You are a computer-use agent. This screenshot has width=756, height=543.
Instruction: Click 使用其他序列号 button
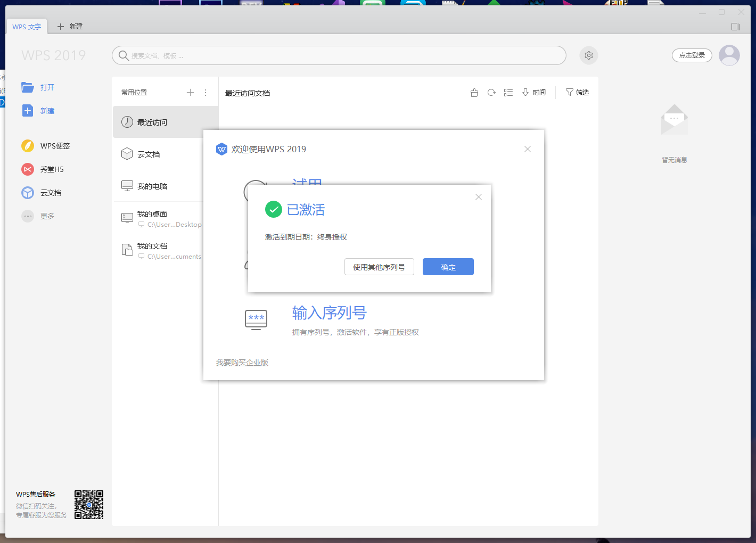pos(379,267)
